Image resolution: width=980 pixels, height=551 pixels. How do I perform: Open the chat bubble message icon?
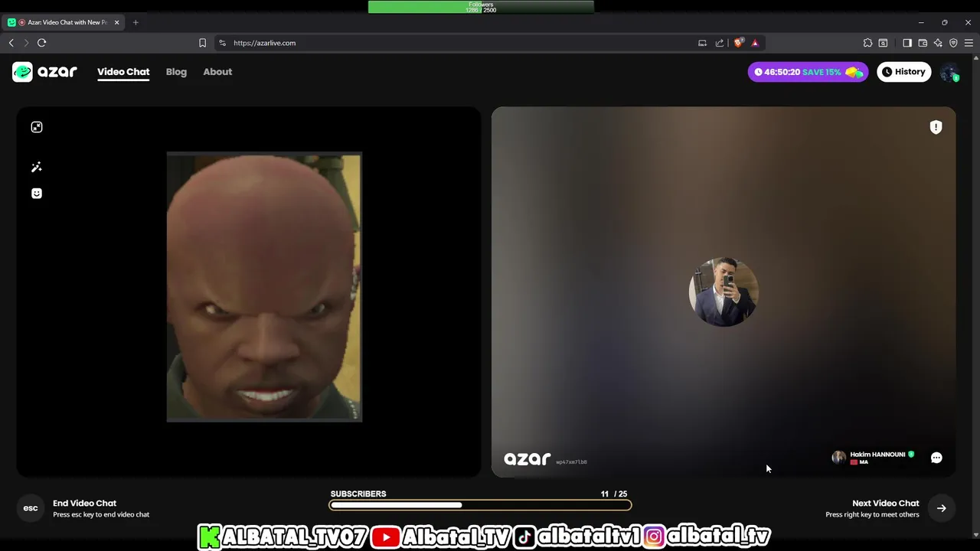click(x=936, y=458)
